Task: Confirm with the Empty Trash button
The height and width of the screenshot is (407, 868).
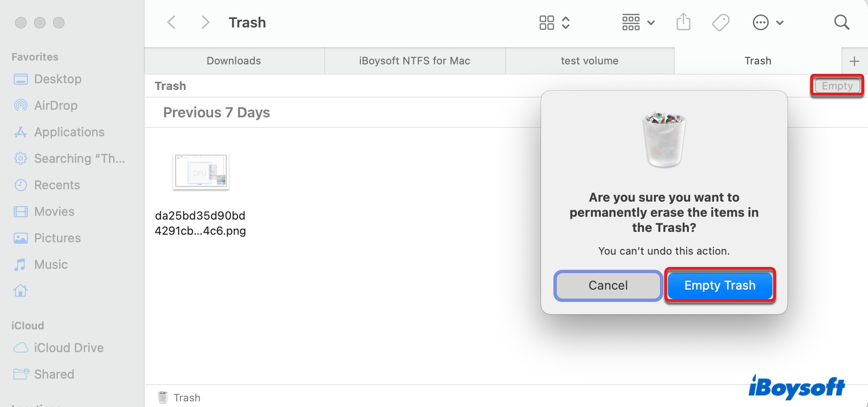Action: pos(720,285)
